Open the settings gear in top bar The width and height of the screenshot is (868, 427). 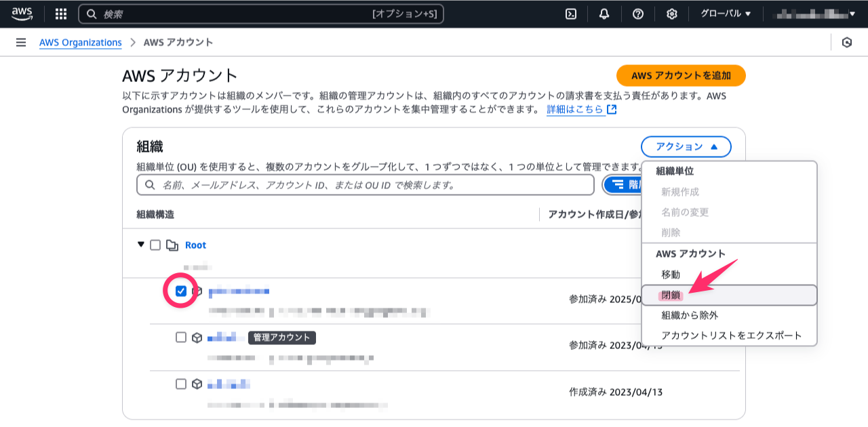672,14
